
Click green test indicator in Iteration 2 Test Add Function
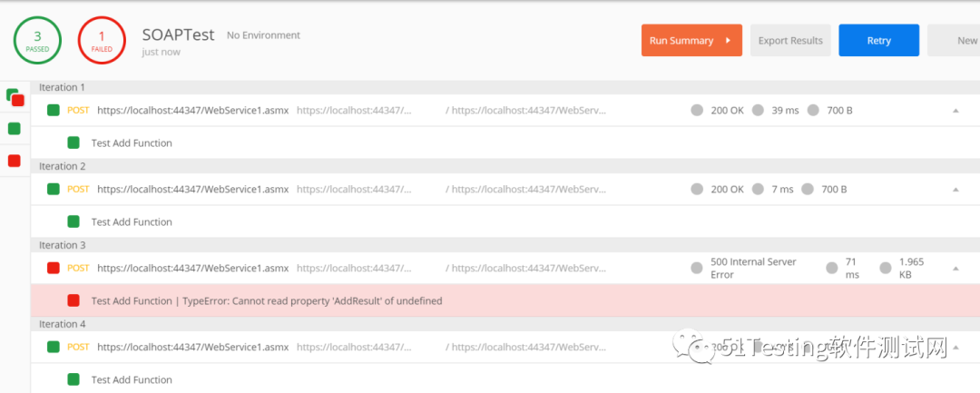coord(73,221)
